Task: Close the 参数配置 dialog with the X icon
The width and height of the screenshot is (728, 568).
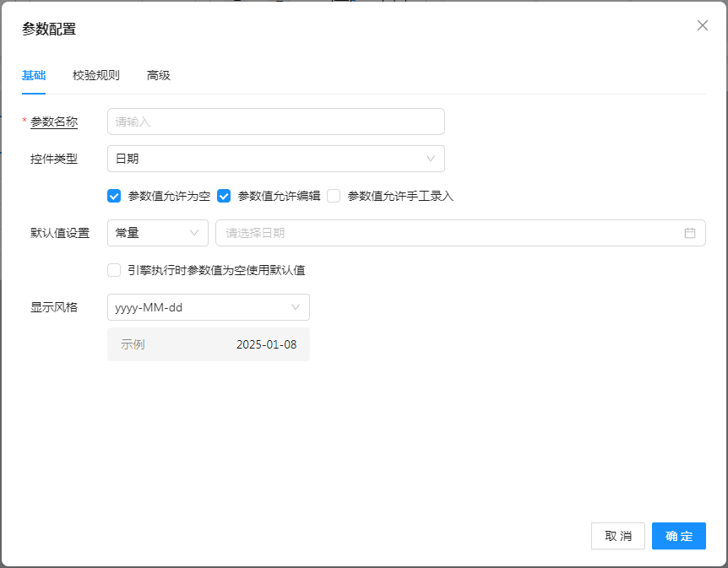Action: point(702,25)
